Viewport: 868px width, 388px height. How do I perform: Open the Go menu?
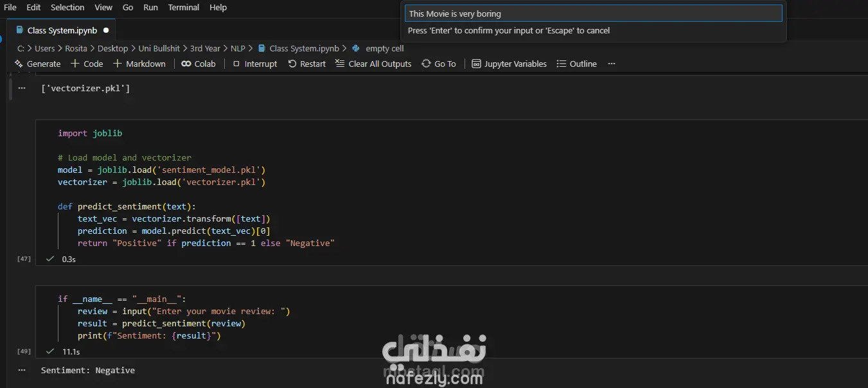pyautogui.click(x=128, y=7)
